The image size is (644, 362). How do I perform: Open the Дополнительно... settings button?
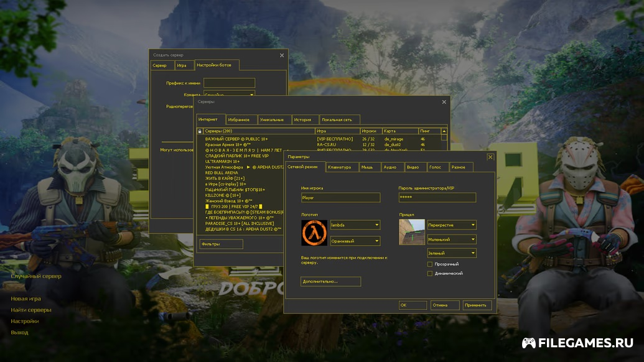click(330, 282)
